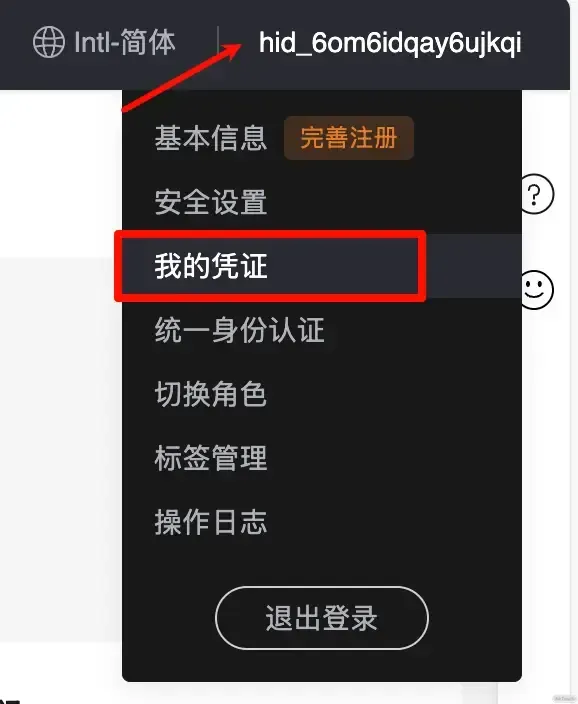Click the orange 完善注册 badge
578x704 pixels.
[x=349, y=138]
